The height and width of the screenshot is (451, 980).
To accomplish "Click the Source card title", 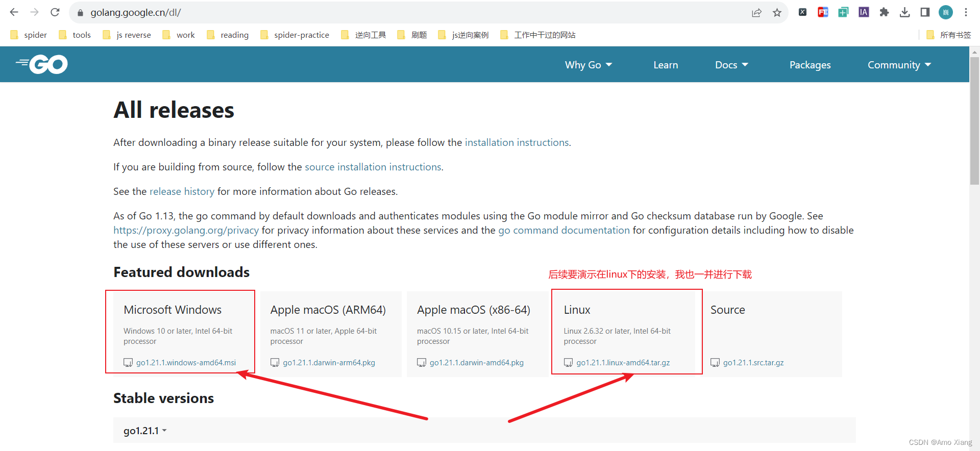I will (x=728, y=310).
